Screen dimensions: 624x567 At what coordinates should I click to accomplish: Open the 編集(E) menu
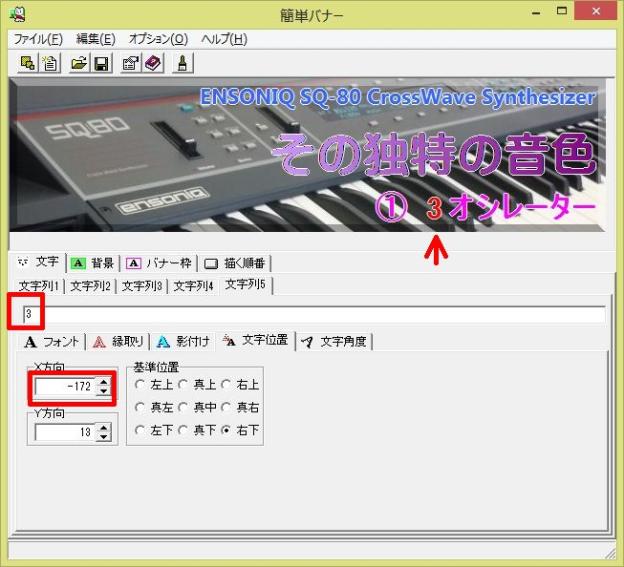point(96,39)
